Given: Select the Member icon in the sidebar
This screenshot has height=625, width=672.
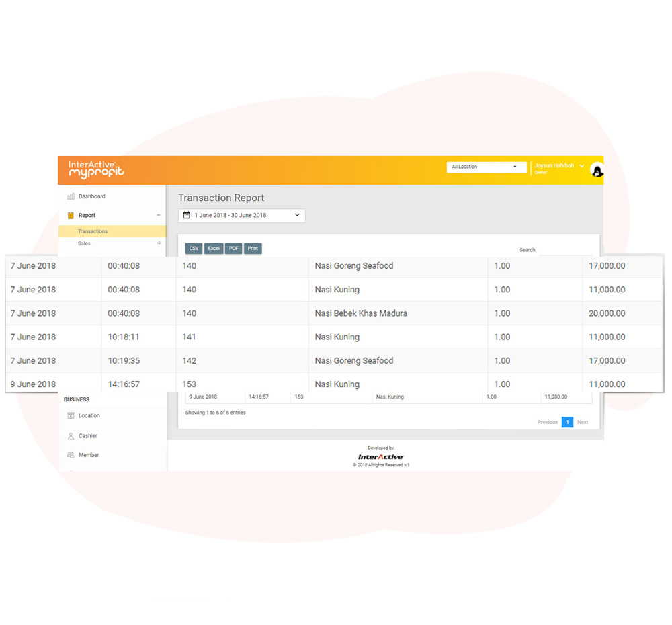Looking at the screenshot, I should pyautogui.click(x=71, y=455).
